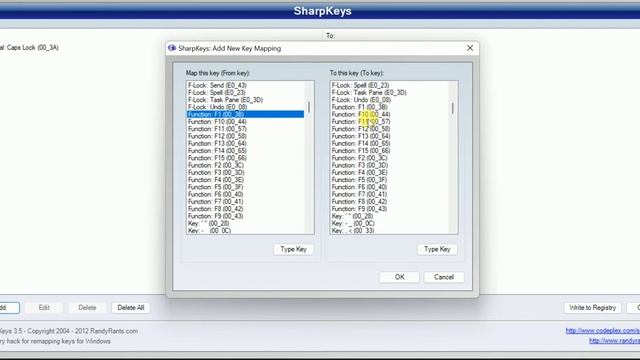Select Function: F13 (00_64) in From key list
The image size is (640, 360).
point(245,144)
